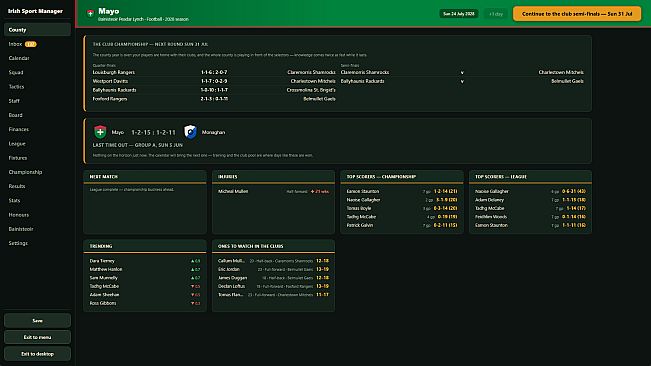The width and height of the screenshot is (651, 366).
Task: Select Eric Jordan in ones to watch
Action: click(229, 269)
